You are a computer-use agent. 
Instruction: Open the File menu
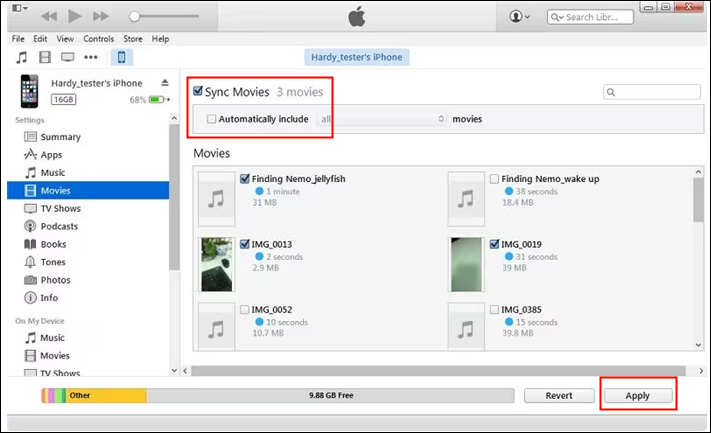point(18,39)
